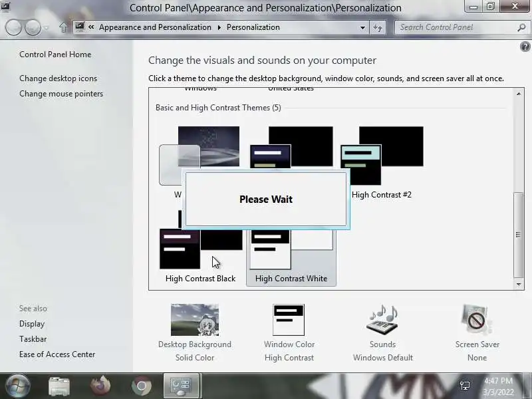Screen dimensions: 532x399
Task: Click the Control Panel icon in address bar
Action: pos(80,27)
